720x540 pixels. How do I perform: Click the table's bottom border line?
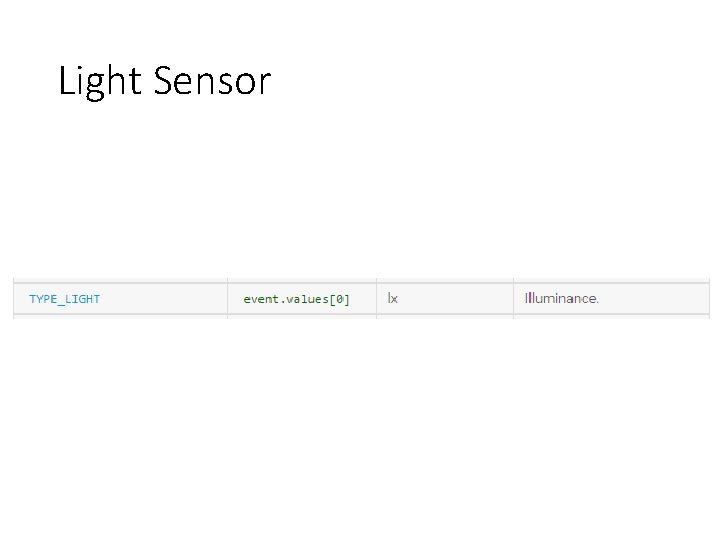click(361, 315)
